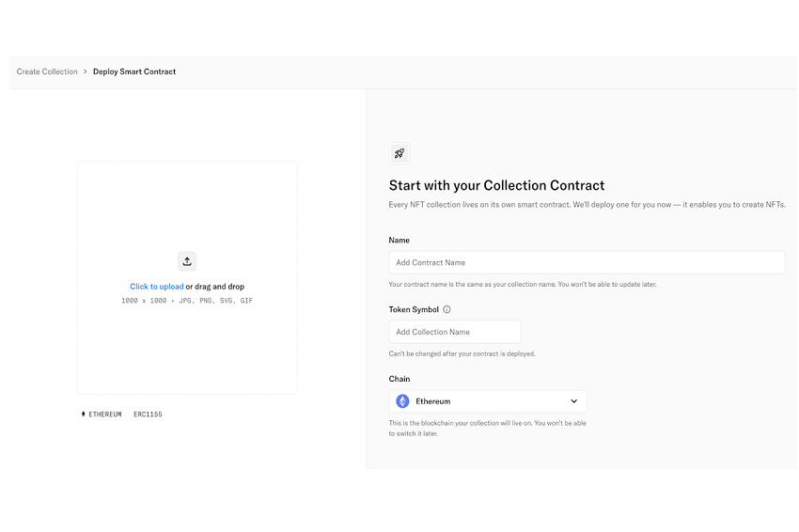Click the Chain label
The height and width of the screenshot is (532, 799).
click(x=399, y=379)
